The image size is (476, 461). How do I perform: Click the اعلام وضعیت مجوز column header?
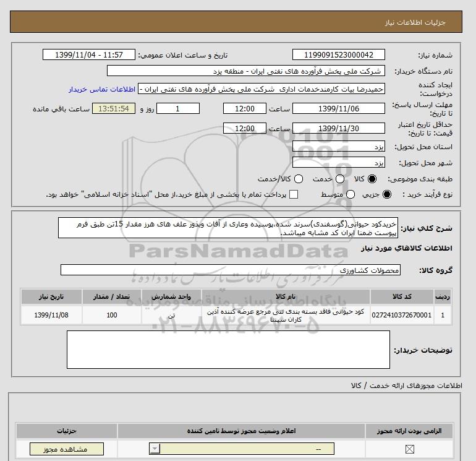pyautogui.click(x=241, y=431)
